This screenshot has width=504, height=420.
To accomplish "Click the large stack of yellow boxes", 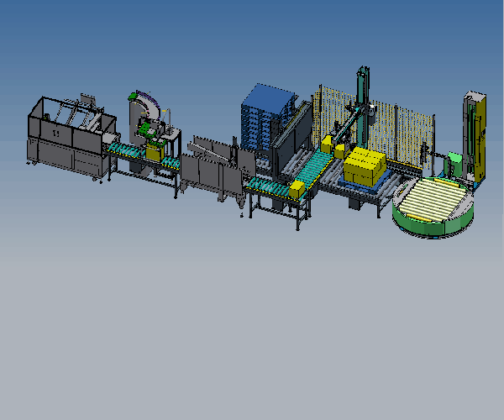I will (364, 165).
